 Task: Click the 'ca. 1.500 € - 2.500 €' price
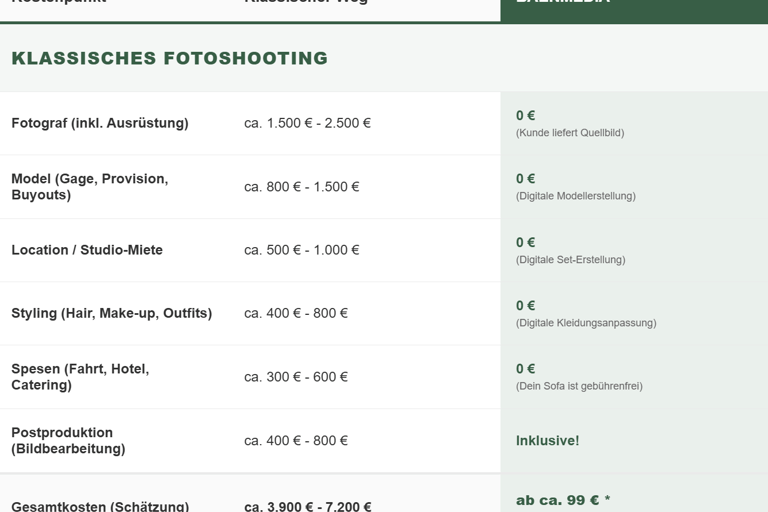click(x=307, y=123)
